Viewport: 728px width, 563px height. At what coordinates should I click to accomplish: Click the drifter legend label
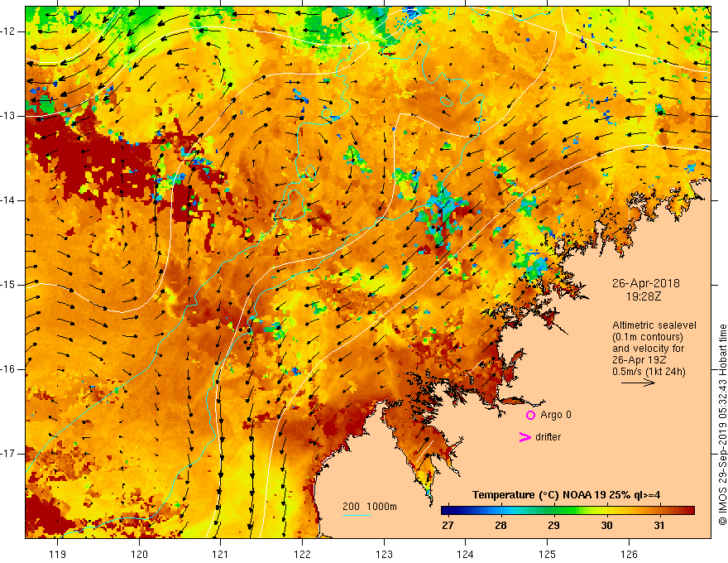tap(548, 437)
